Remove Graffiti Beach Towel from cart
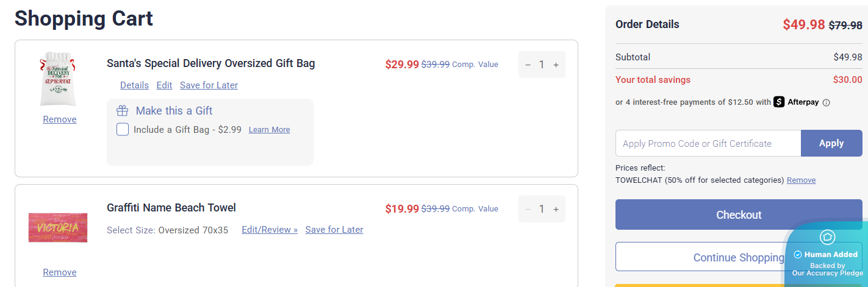The height and width of the screenshot is (287, 868). coord(60,272)
